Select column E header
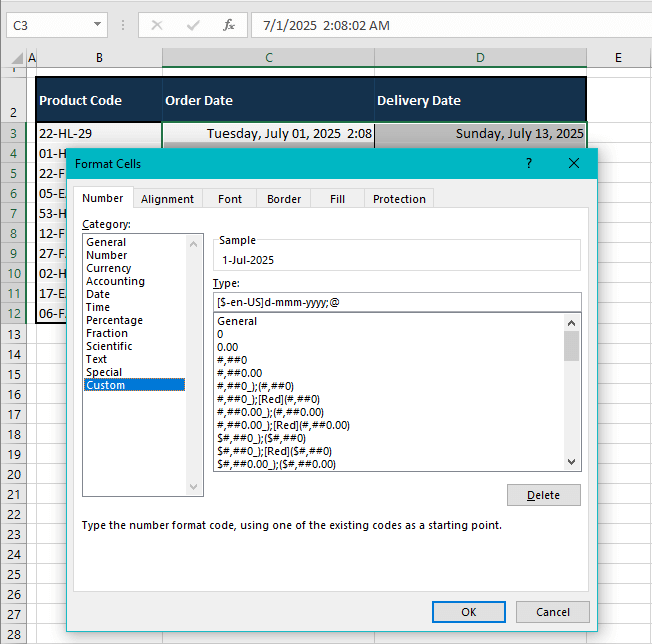The height and width of the screenshot is (644, 652). (619, 57)
